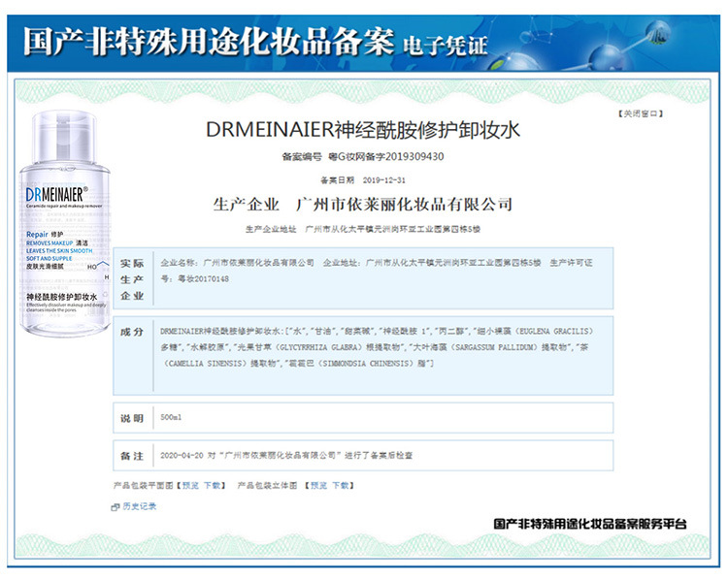Click the 成分 row label

(132, 332)
